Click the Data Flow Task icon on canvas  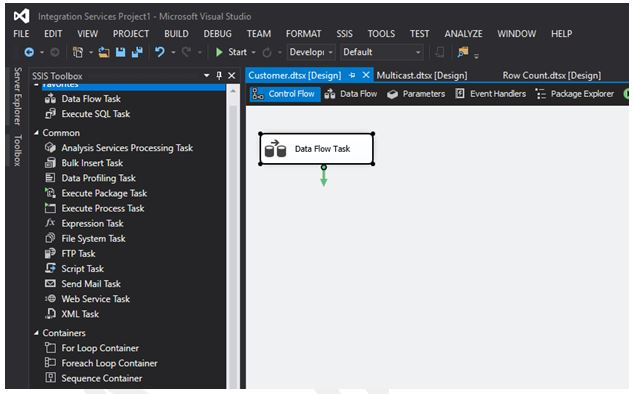(275, 148)
